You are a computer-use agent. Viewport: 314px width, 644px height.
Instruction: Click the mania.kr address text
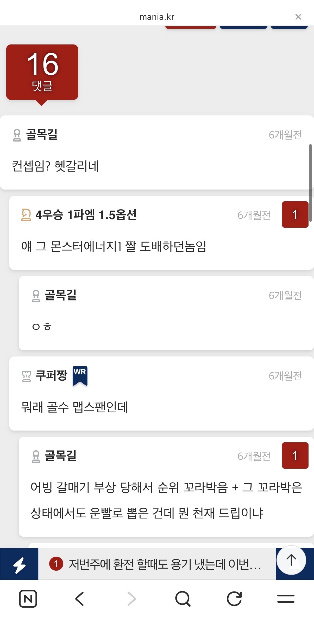point(157,17)
